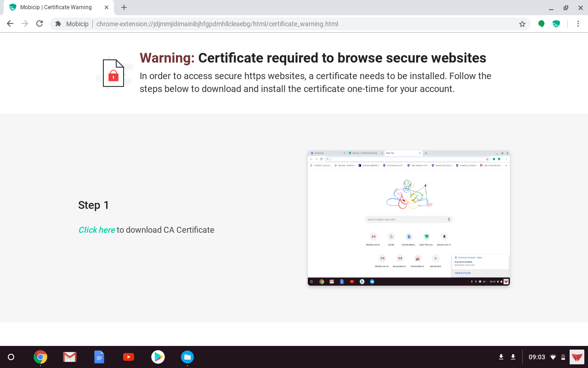Open a new tab with plus button

click(124, 7)
